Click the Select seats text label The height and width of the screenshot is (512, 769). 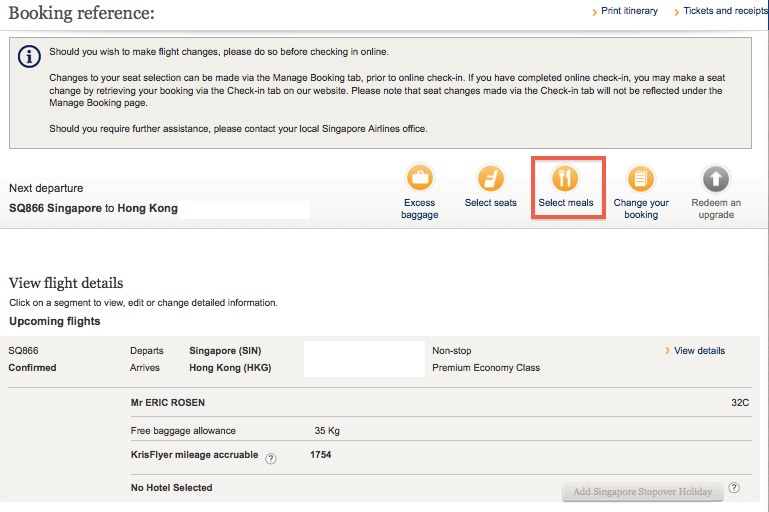click(490, 203)
